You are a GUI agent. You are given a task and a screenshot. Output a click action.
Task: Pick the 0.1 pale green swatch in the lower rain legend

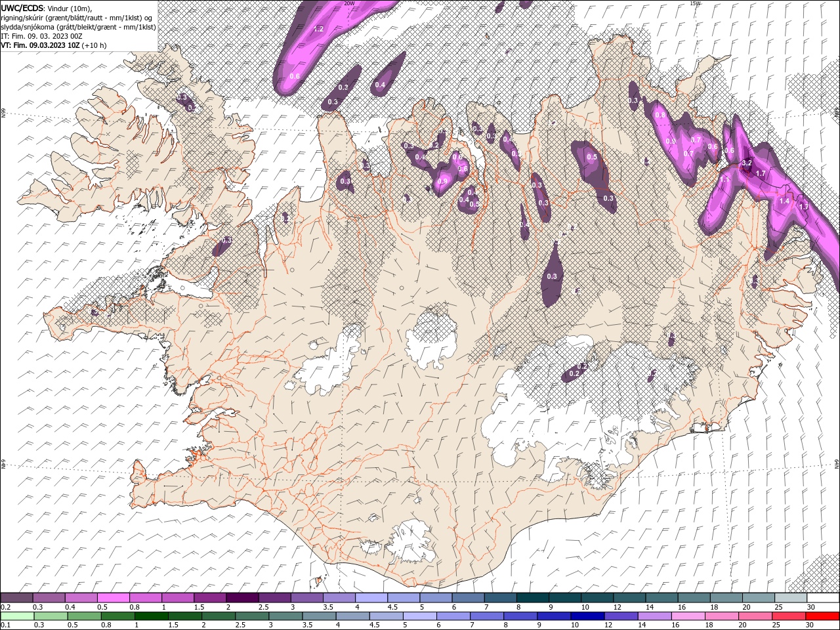[x=16, y=616]
